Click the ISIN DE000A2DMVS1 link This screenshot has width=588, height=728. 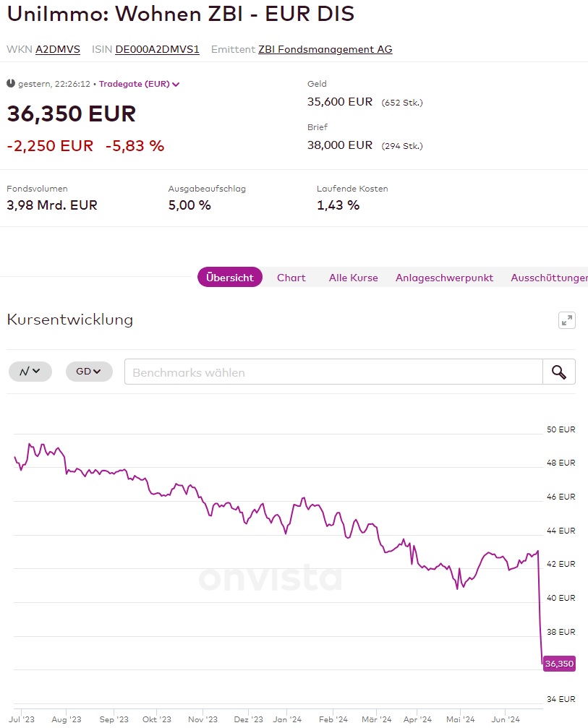157,49
